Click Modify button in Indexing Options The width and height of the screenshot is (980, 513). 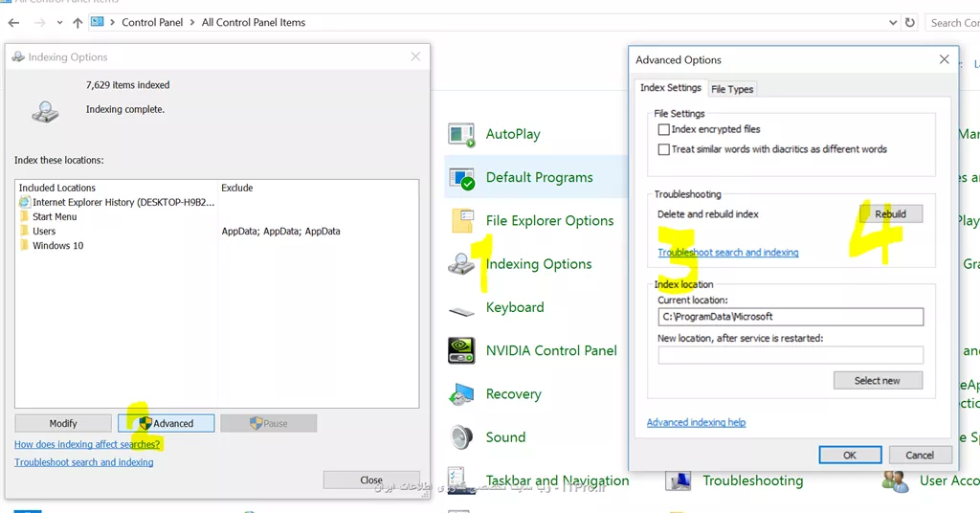click(x=63, y=424)
